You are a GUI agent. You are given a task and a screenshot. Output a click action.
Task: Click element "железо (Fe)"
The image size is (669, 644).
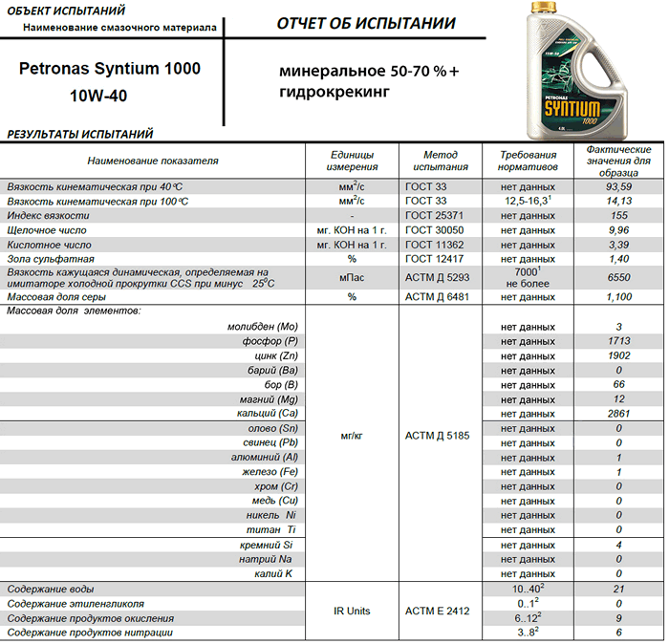click(x=270, y=472)
